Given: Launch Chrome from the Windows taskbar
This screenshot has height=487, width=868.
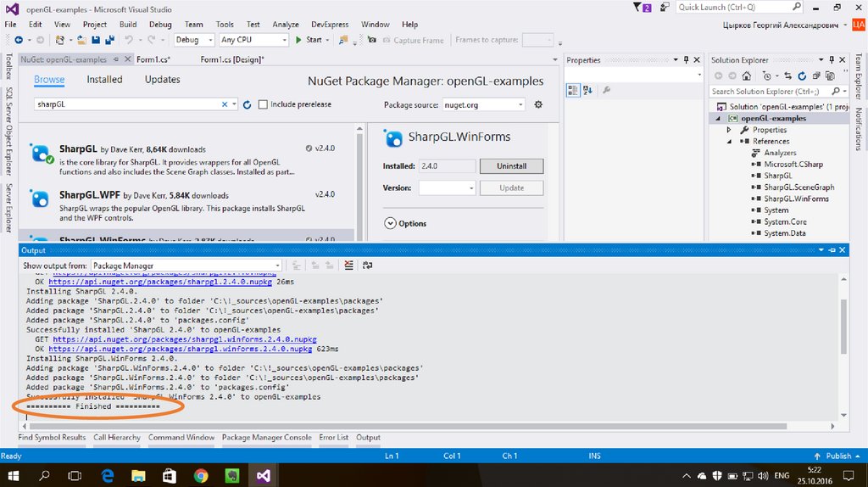Looking at the screenshot, I should (x=201, y=475).
